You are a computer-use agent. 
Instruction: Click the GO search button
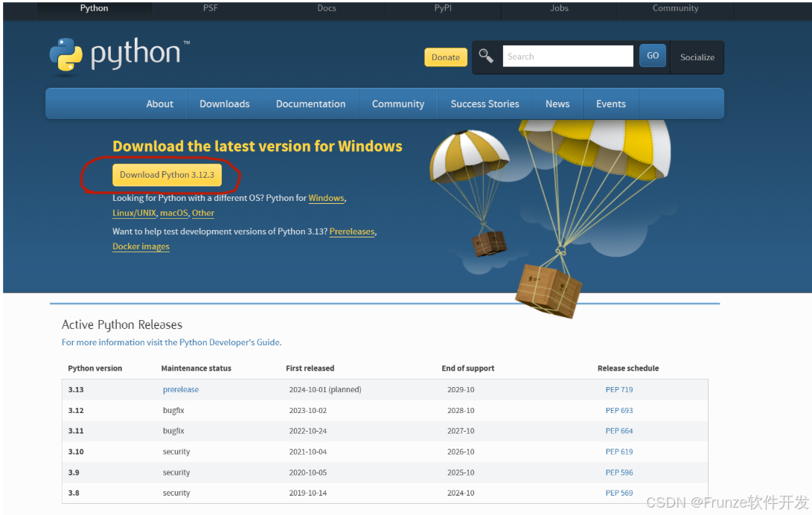653,55
